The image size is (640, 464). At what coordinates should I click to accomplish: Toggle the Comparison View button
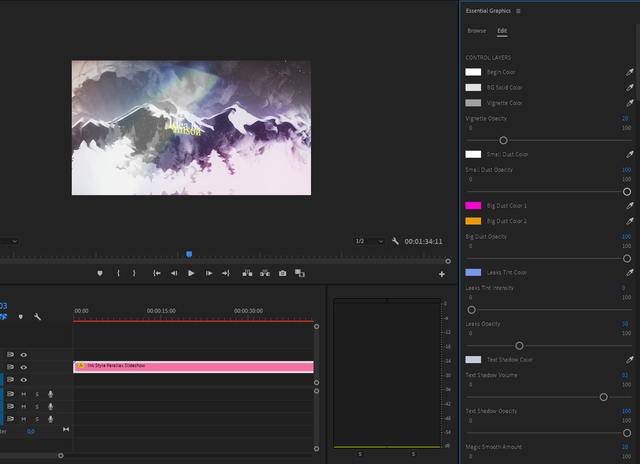(x=300, y=273)
